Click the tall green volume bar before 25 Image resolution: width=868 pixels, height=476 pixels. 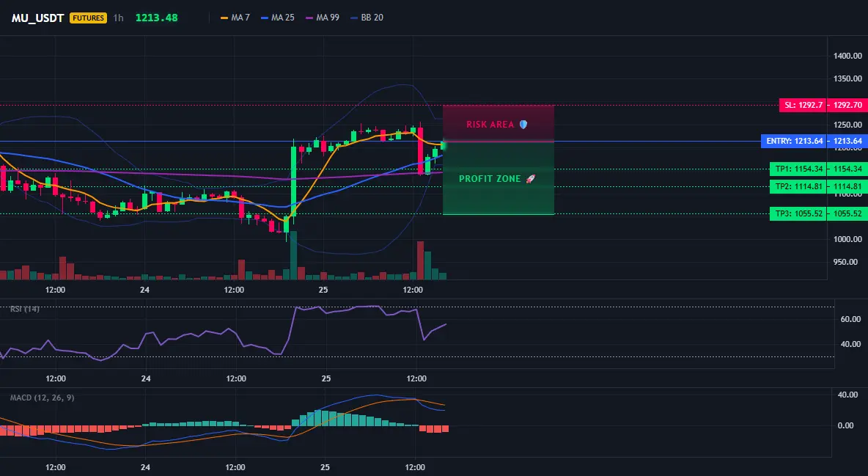pyautogui.click(x=293, y=255)
